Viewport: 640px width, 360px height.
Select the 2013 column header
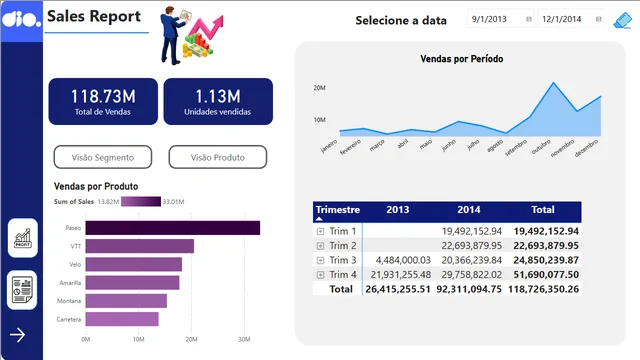point(398,210)
